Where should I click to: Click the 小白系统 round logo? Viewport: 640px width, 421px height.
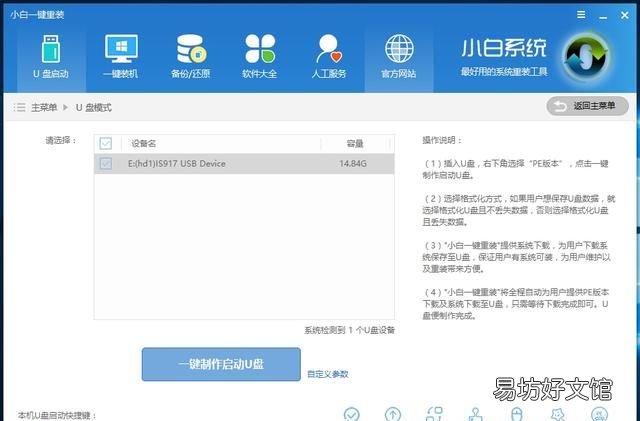586,58
